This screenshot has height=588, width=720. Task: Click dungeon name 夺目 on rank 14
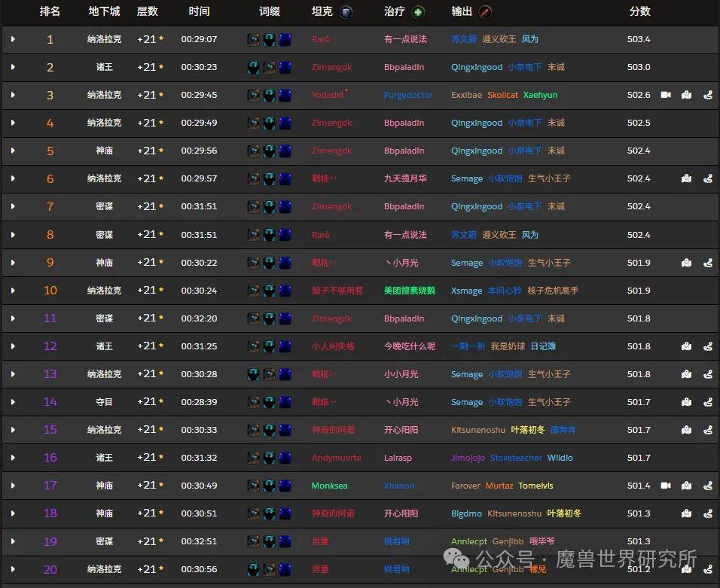(104, 402)
